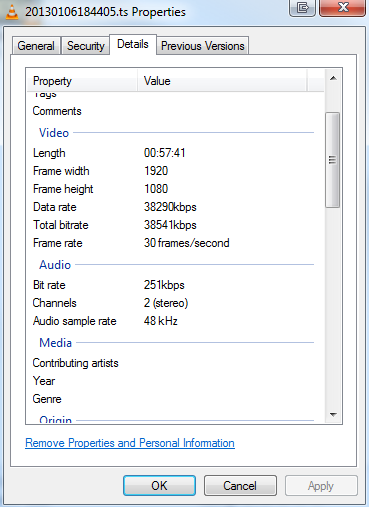Click the length value 00:57:41

[165, 153]
